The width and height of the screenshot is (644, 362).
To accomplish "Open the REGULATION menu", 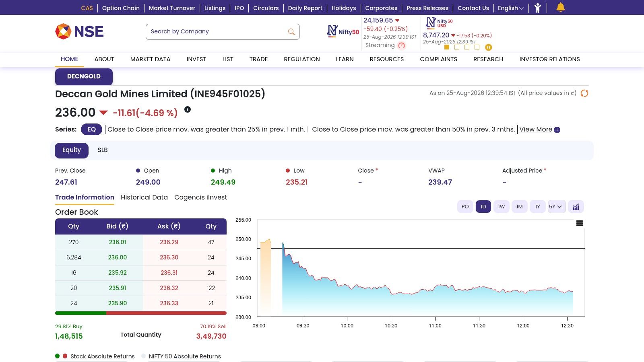I will click(x=302, y=59).
